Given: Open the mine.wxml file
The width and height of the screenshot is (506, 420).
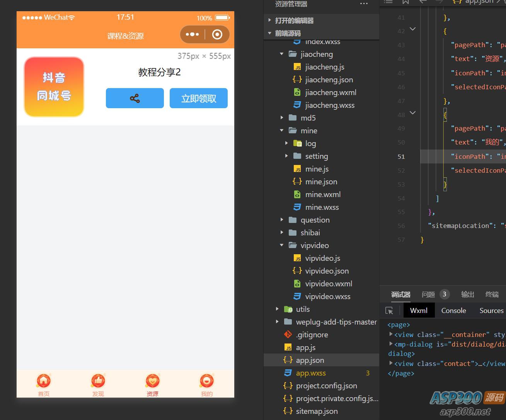Looking at the screenshot, I should 323,194.
